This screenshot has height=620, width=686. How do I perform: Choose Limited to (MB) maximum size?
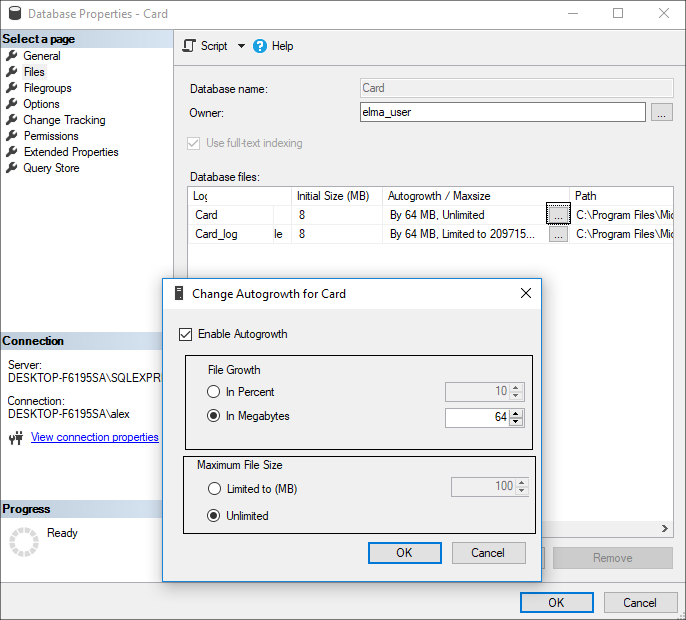click(213, 489)
